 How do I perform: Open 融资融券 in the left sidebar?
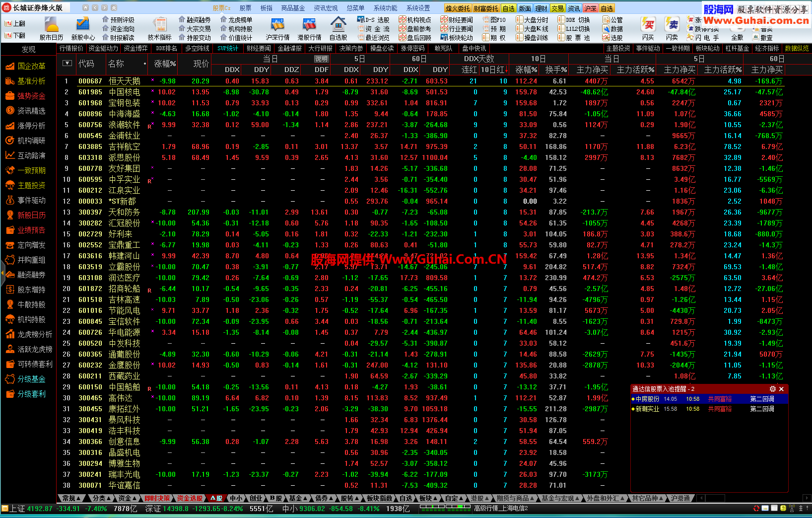pos(25,275)
